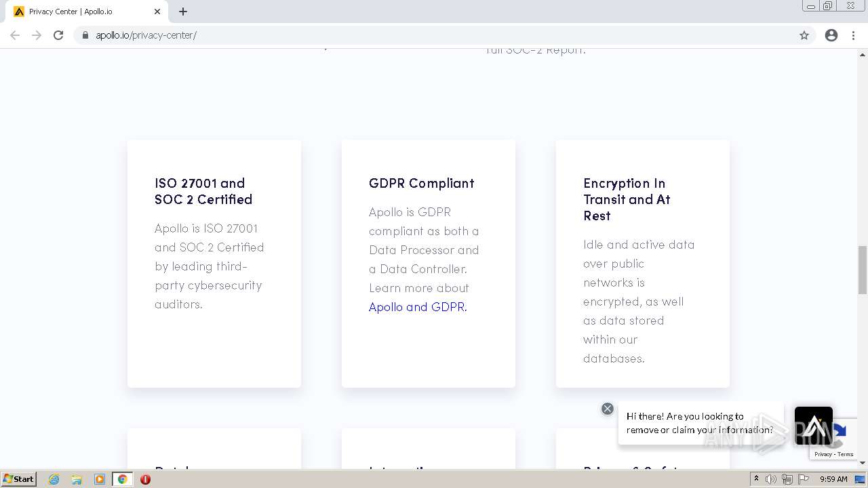
Task: Go back to the previous page
Action: pyautogui.click(x=15, y=35)
